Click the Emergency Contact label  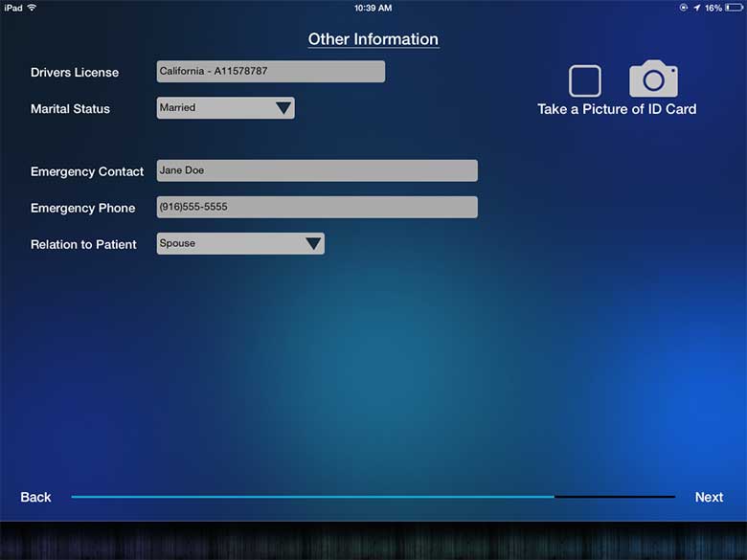click(x=87, y=172)
